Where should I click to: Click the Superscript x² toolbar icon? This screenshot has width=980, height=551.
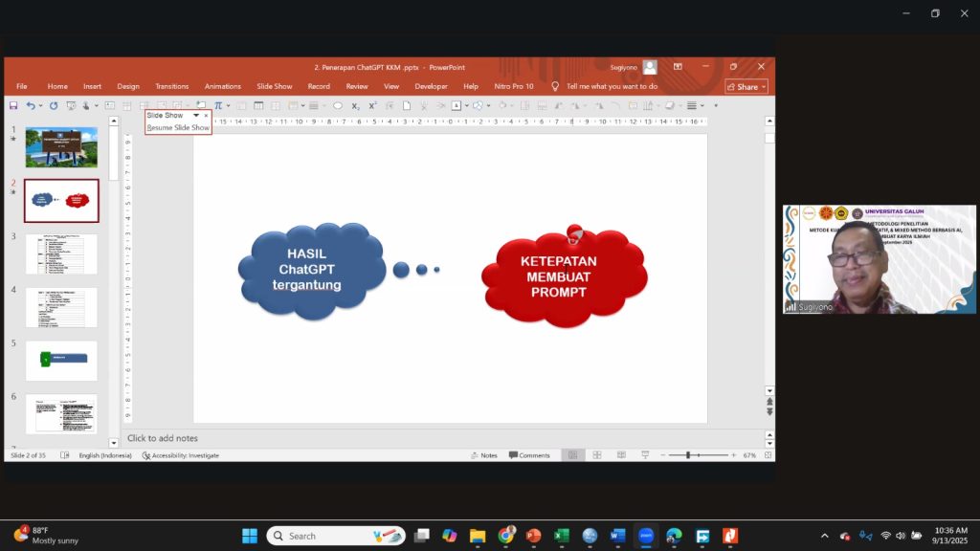pos(373,105)
